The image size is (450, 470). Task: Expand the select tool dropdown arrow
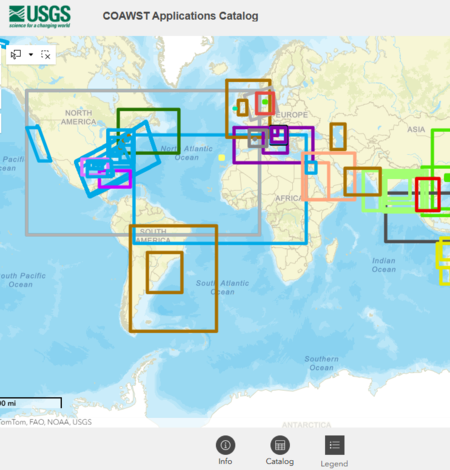point(31,54)
